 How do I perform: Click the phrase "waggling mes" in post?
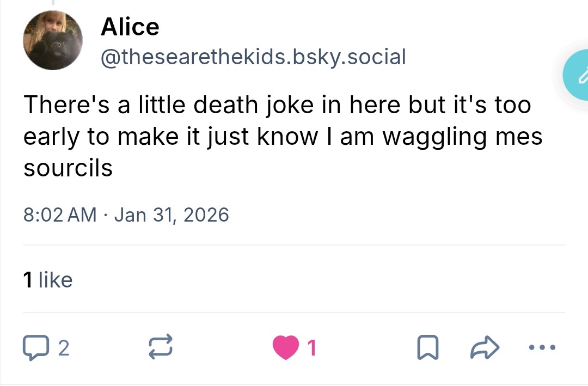click(x=462, y=137)
